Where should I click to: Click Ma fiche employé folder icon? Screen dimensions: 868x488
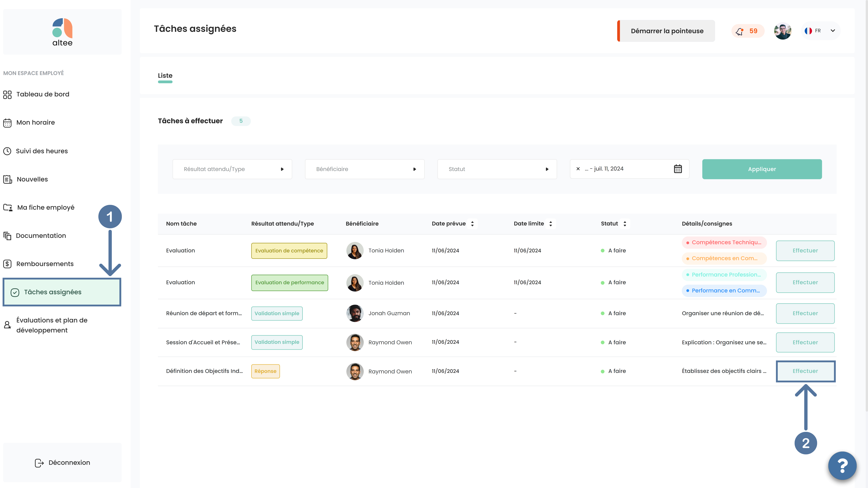pos(8,207)
